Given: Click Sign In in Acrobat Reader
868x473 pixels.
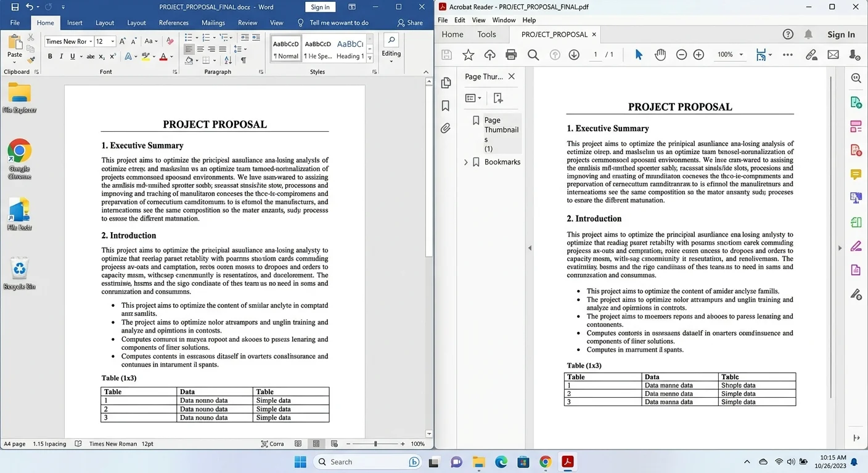Looking at the screenshot, I should (x=841, y=34).
